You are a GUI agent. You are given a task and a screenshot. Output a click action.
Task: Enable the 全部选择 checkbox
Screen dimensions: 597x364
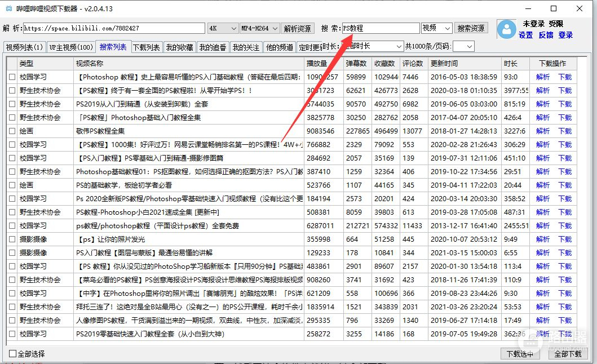(x=13, y=354)
